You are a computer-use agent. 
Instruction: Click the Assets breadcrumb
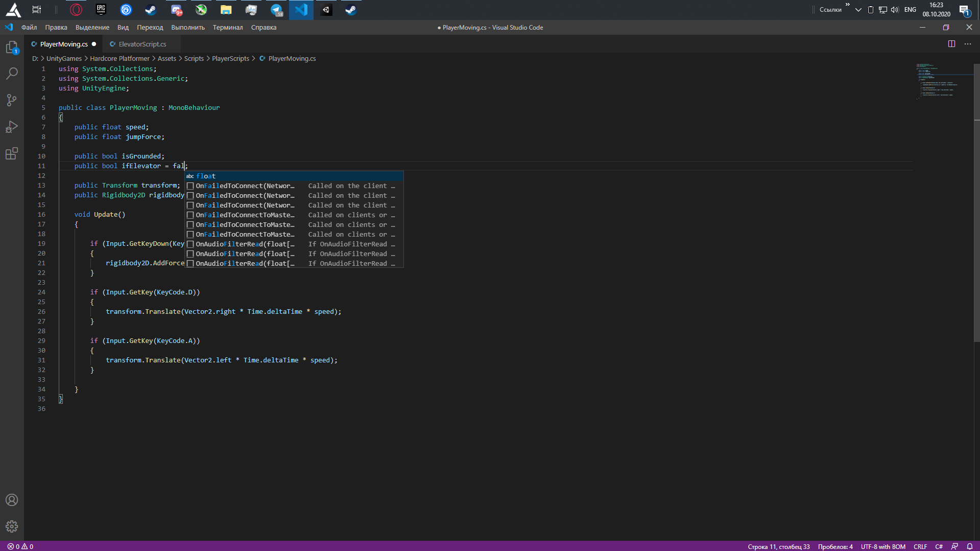[x=166, y=59]
